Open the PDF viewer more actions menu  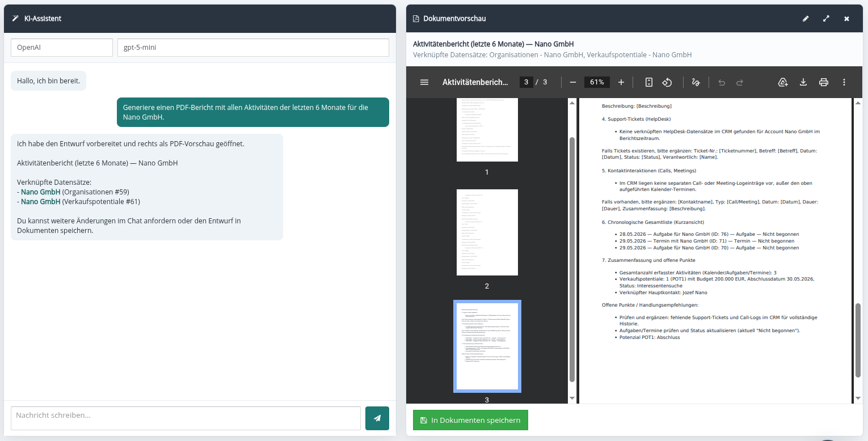click(844, 82)
